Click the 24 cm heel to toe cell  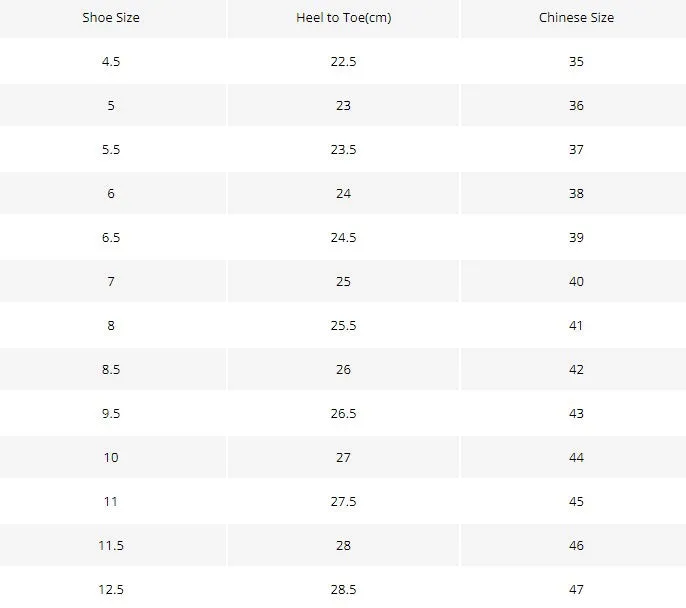click(x=343, y=193)
